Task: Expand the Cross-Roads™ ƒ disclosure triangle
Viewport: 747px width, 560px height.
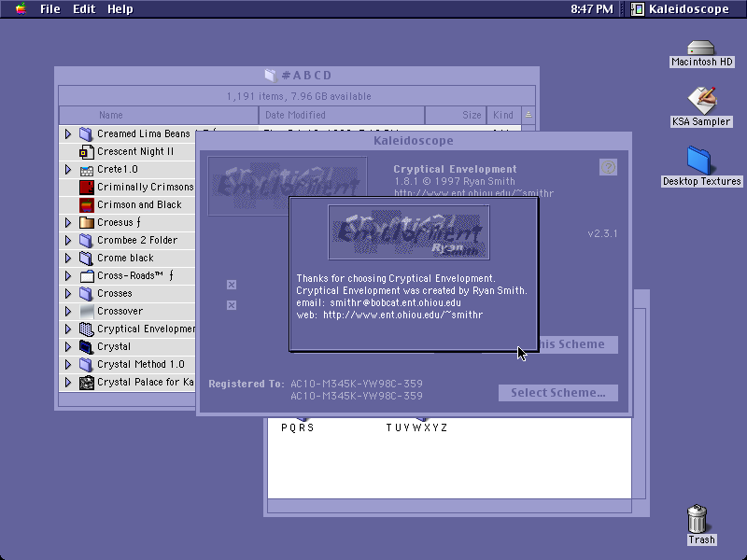Action: 68,275
